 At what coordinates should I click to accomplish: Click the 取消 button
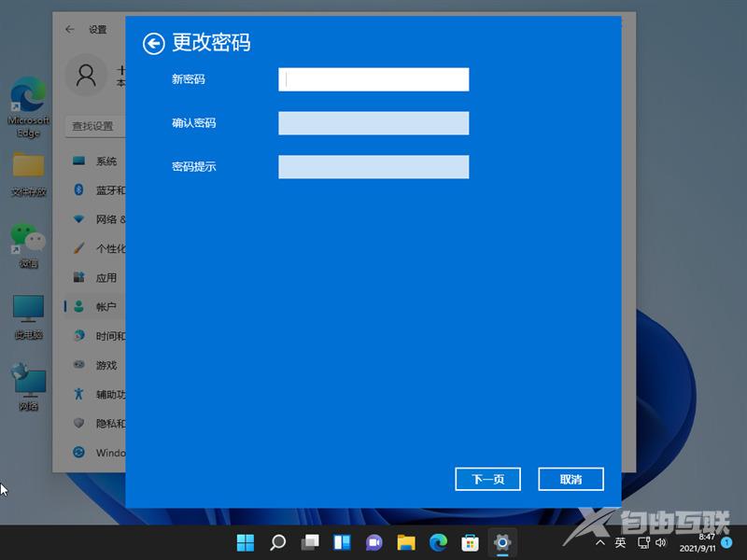(571, 479)
